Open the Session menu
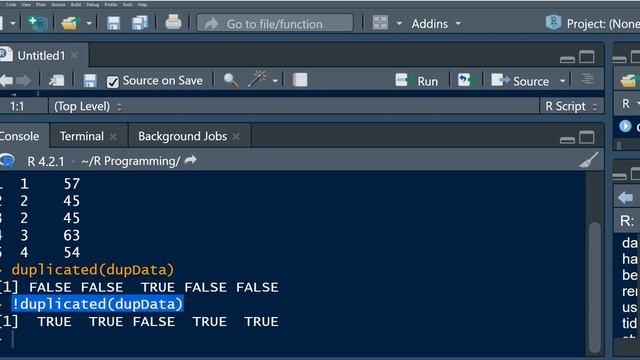The height and width of the screenshot is (360, 640). [x=58, y=4]
